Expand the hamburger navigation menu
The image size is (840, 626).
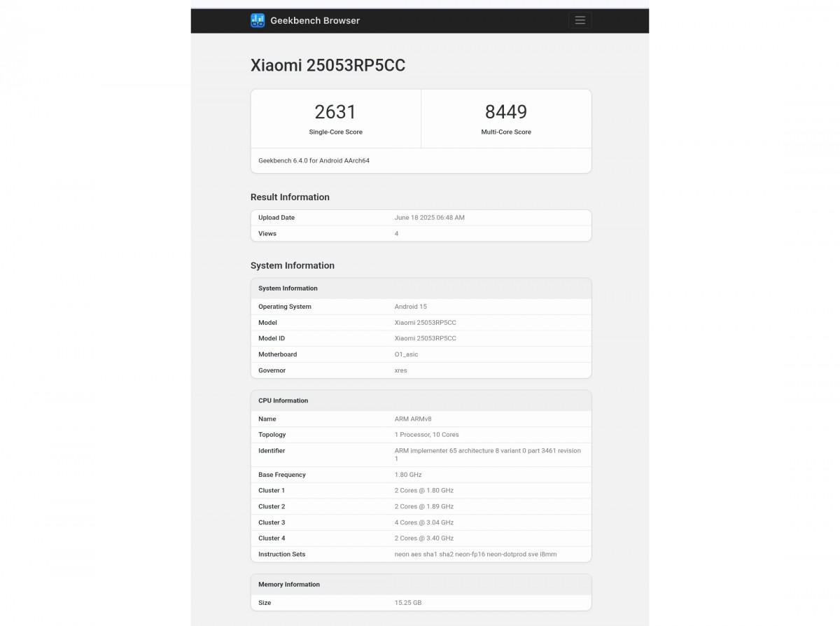(x=580, y=20)
